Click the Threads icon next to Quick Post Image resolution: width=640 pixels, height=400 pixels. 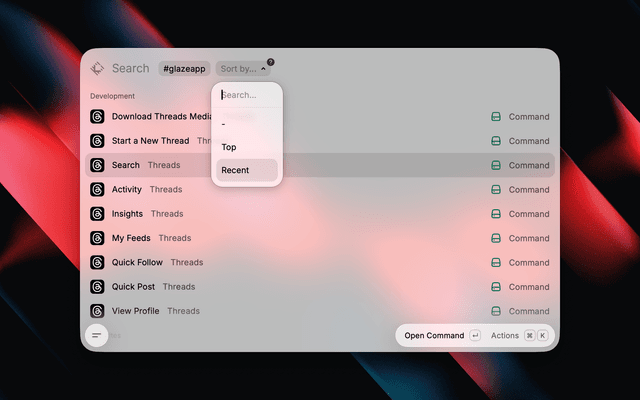click(97, 287)
